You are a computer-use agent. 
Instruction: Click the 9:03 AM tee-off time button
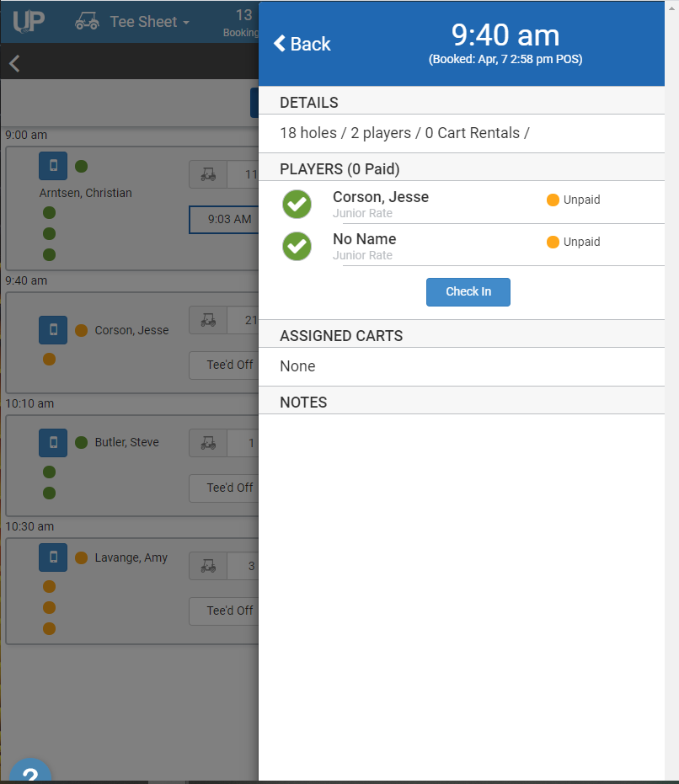[224, 220]
